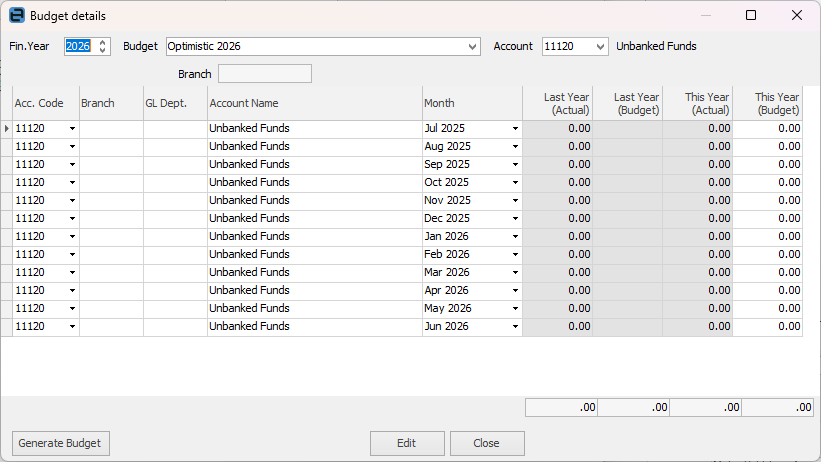
Task: Open Month dropdown for Feb 2026
Action: (x=515, y=255)
